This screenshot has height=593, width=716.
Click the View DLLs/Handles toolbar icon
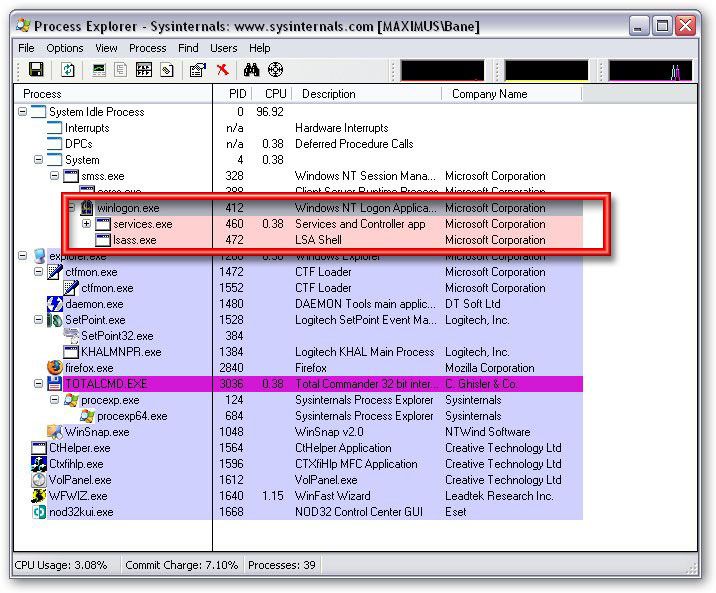167,70
